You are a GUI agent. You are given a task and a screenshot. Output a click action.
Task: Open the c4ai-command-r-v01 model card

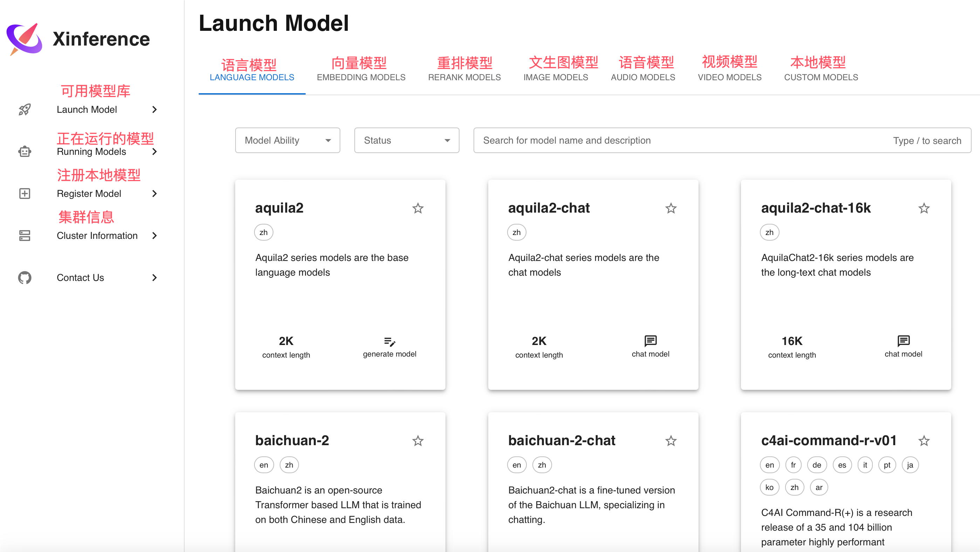click(x=829, y=441)
